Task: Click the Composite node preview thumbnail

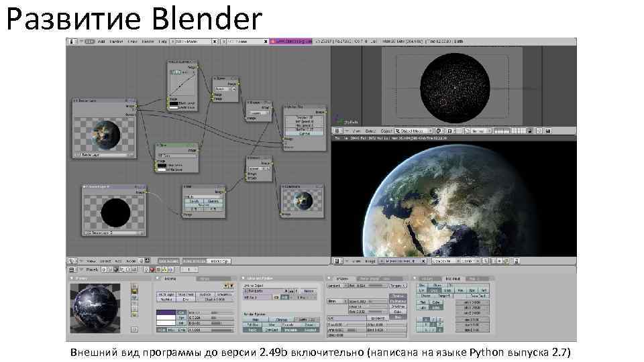Action: (303, 200)
